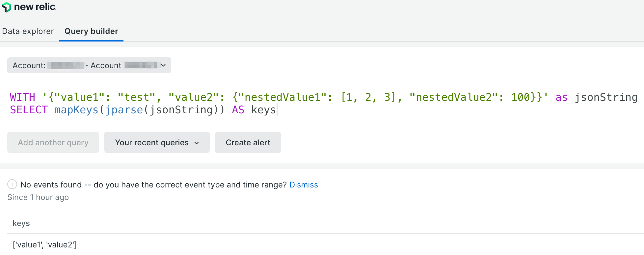Expand Your recent queries dropdown

[157, 142]
